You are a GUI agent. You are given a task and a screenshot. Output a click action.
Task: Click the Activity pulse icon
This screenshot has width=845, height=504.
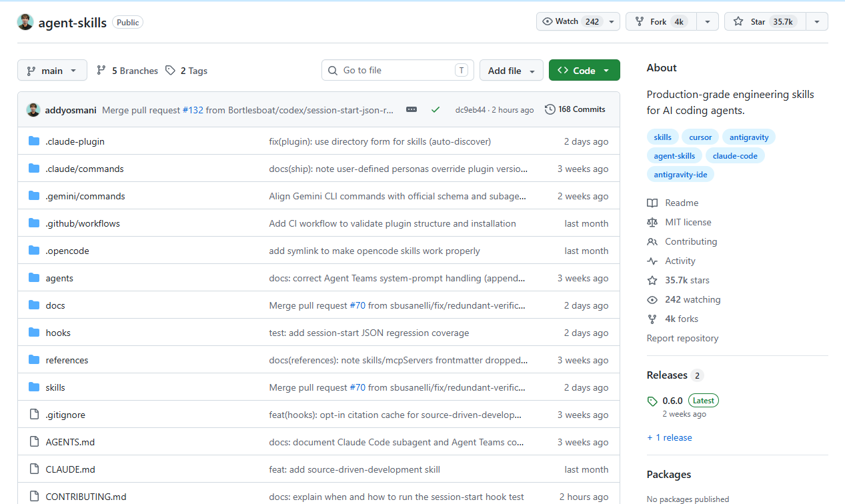tap(652, 261)
